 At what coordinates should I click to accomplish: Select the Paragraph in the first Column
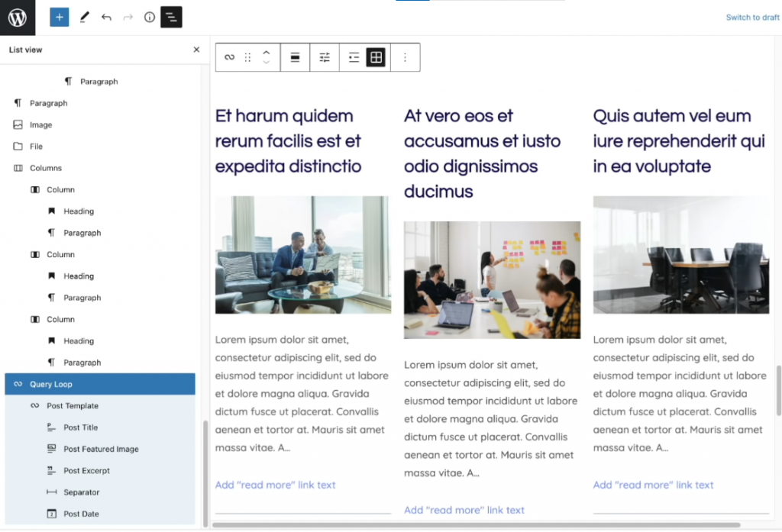(100, 233)
